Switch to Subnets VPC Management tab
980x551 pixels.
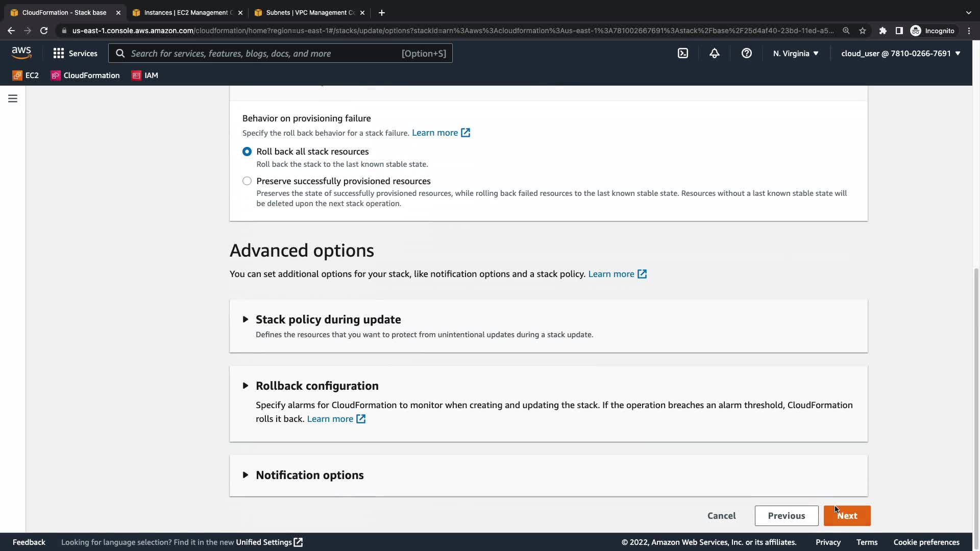pyautogui.click(x=309, y=13)
